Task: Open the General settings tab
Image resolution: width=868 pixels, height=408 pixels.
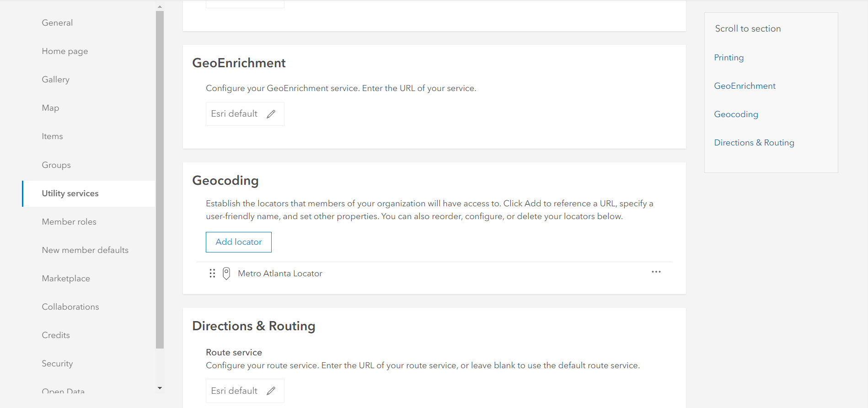Action: point(57,23)
